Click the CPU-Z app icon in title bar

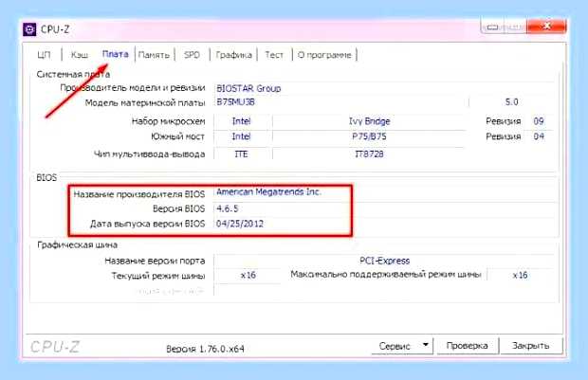(29, 29)
